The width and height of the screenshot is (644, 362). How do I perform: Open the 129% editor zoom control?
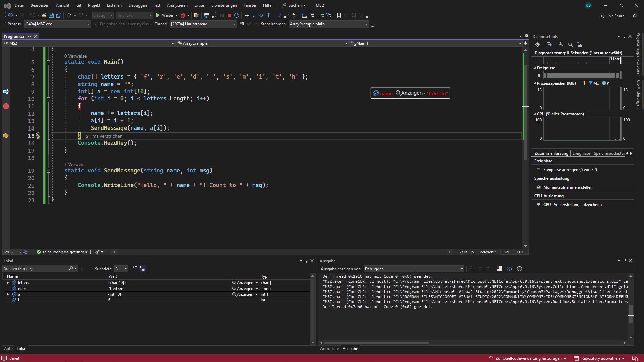12,252
